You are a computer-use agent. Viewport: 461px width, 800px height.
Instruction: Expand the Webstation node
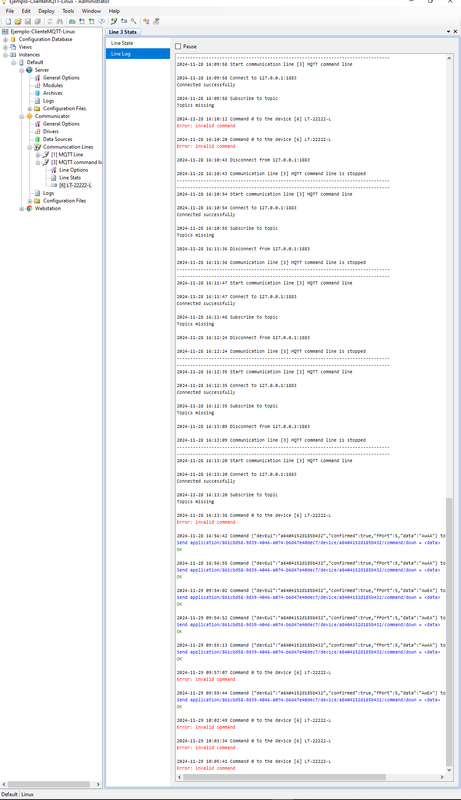click(22, 209)
